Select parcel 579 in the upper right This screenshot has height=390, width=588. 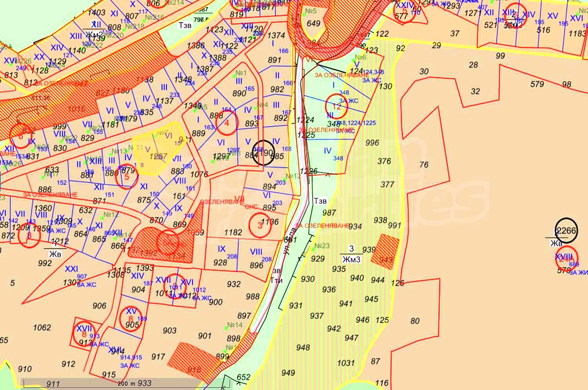point(537,84)
